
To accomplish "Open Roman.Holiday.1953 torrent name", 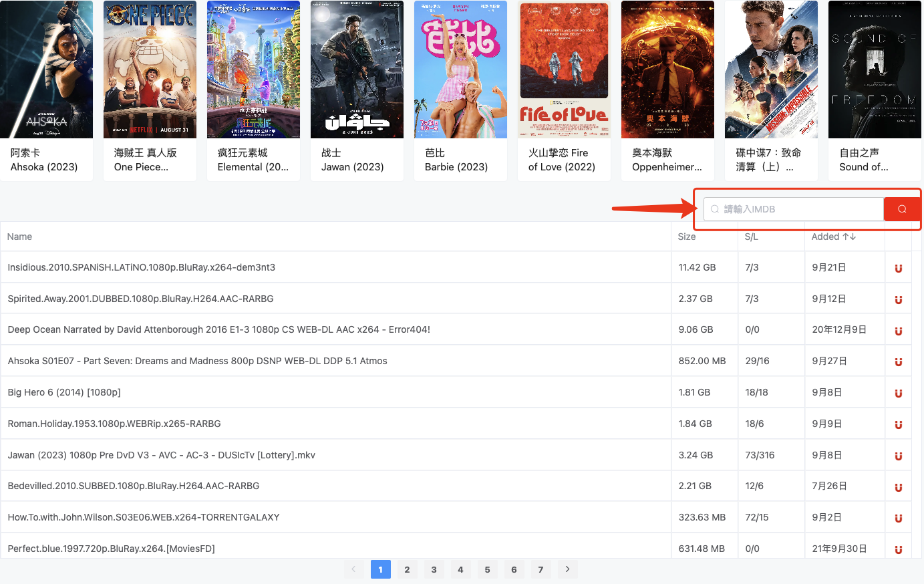I will point(114,424).
